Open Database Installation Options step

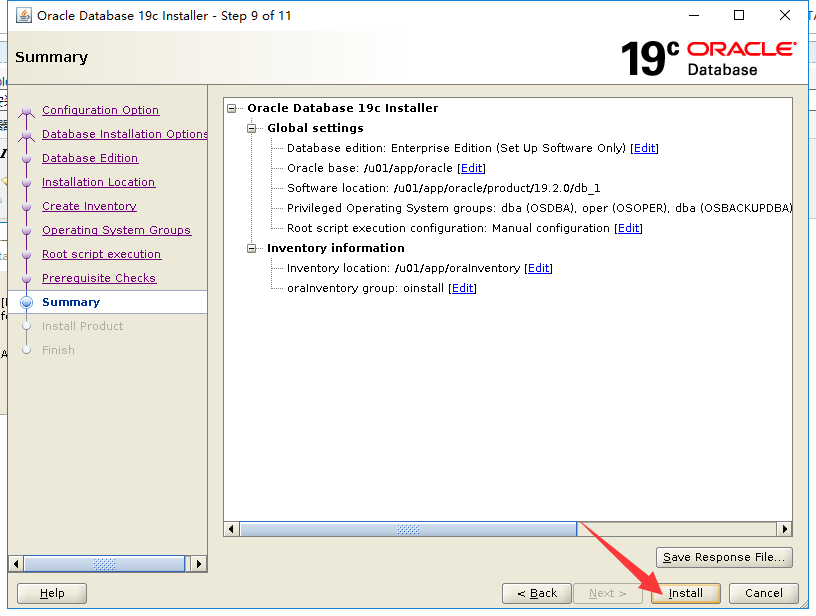pyautogui.click(x=124, y=134)
